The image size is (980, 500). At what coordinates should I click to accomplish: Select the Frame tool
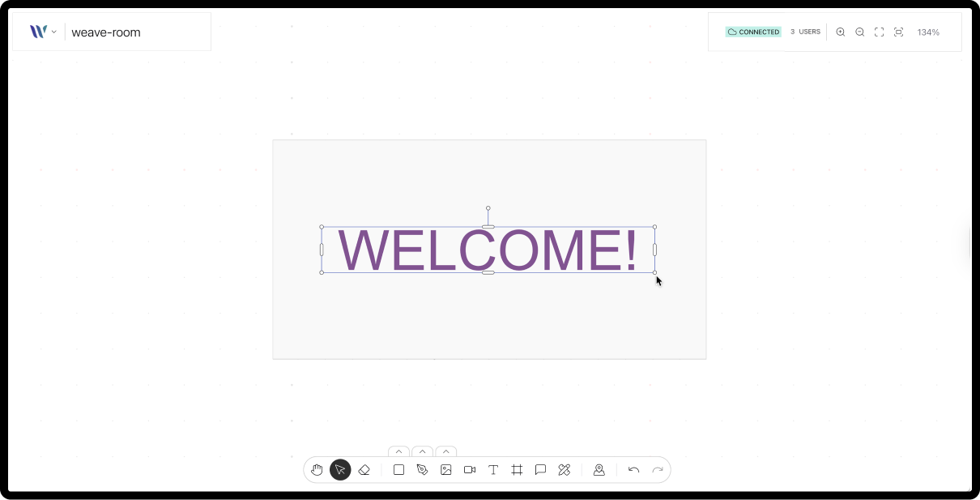[517, 470]
